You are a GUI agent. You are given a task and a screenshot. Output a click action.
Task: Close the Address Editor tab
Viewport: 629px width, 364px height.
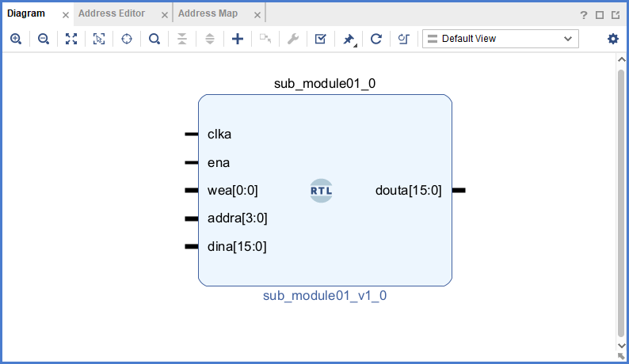click(165, 15)
